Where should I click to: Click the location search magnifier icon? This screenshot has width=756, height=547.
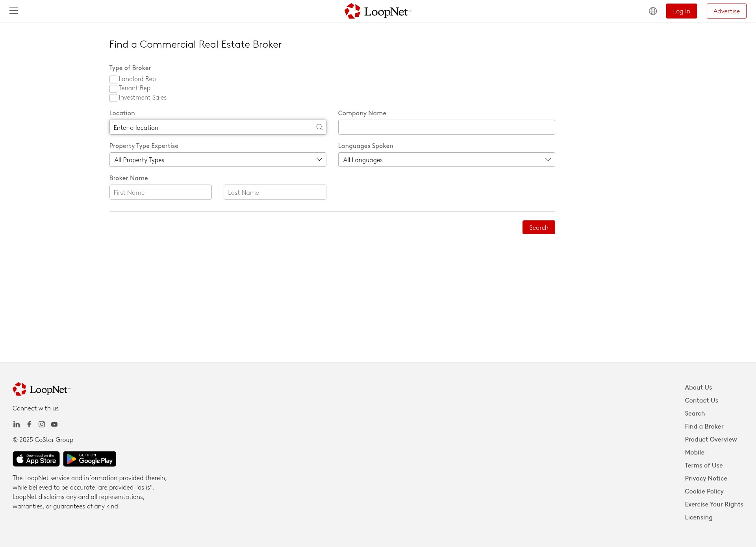point(319,127)
